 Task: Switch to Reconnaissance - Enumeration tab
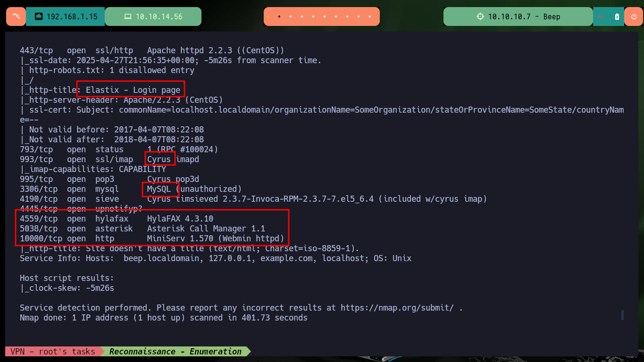(x=175, y=351)
